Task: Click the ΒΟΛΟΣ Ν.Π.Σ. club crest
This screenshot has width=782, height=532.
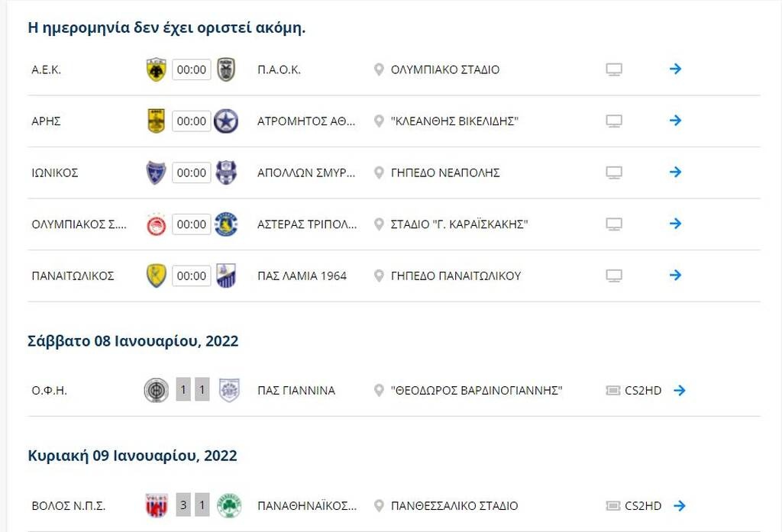Action: point(156,505)
